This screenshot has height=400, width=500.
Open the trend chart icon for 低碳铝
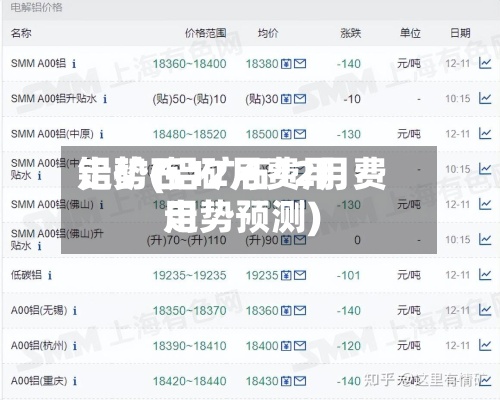point(485,275)
